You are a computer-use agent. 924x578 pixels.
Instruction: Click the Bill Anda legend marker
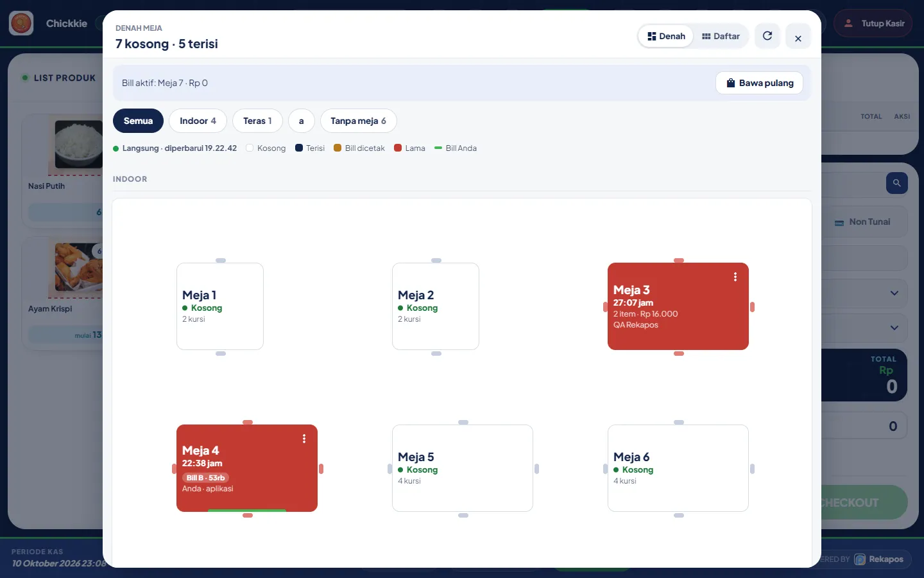pyautogui.click(x=438, y=148)
